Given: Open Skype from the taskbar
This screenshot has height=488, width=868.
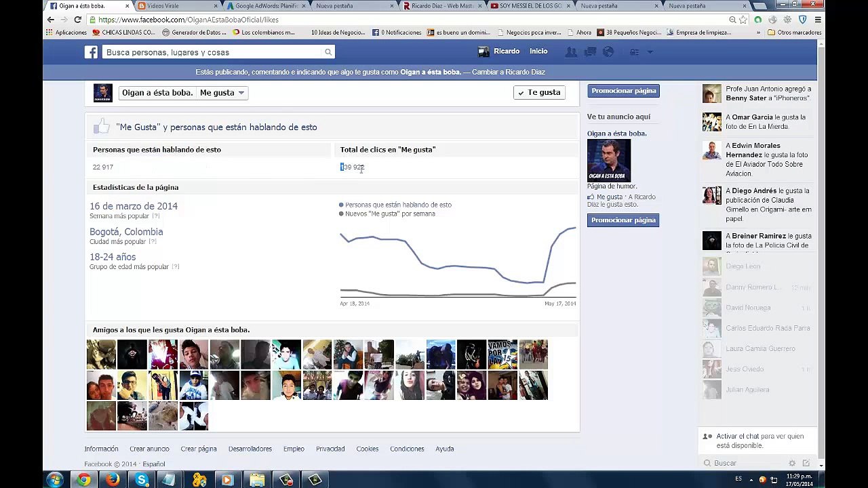Looking at the screenshot, I should point(142,480).
